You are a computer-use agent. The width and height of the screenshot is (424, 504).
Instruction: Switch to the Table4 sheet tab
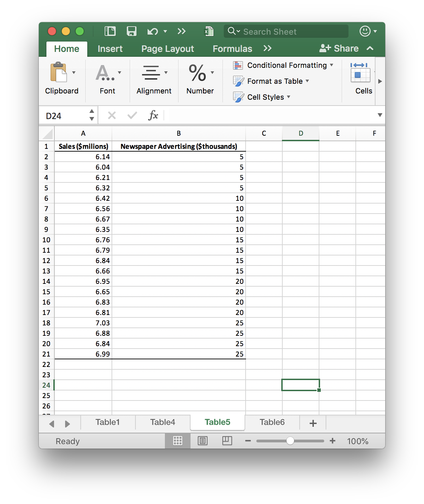click(163, 422)
